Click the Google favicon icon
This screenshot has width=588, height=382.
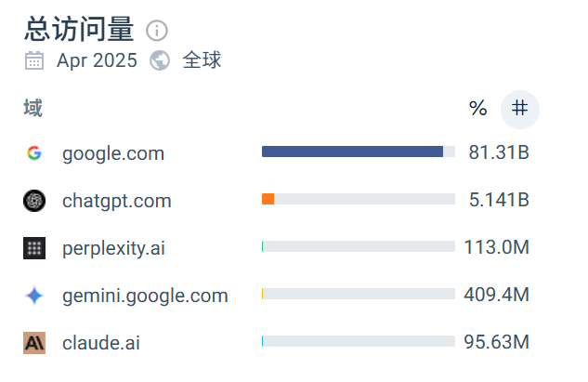tap(34, 152)
